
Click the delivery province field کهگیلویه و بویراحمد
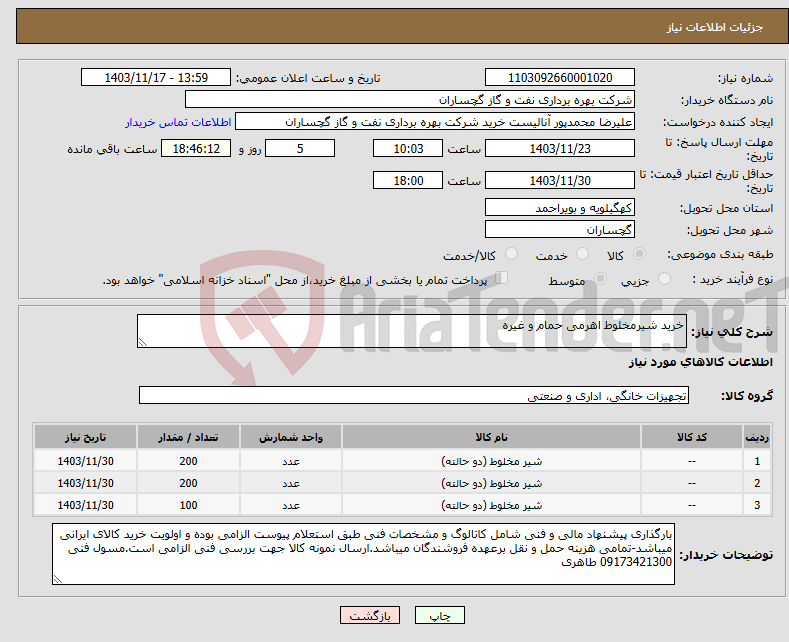tap(560, 207)
